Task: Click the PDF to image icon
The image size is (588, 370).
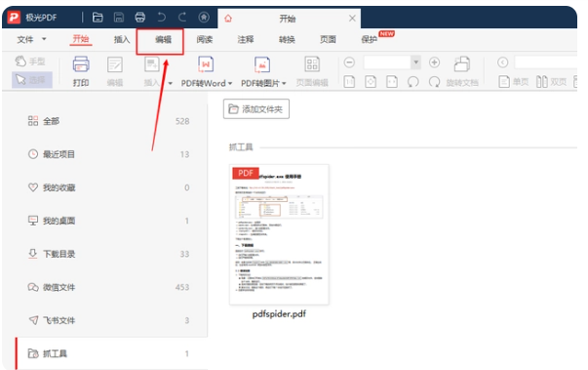Action: coord(262,64)
